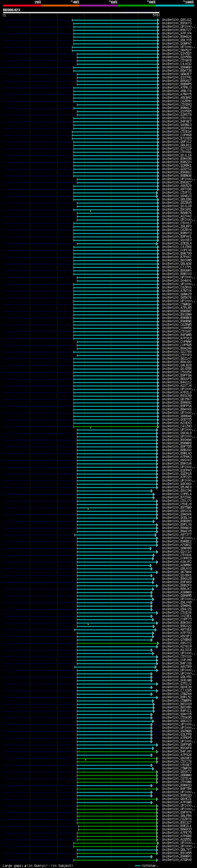Open the UniRef100_B9N417 hit label
Viewport: 197px width, 868px height.
(177, 108)
